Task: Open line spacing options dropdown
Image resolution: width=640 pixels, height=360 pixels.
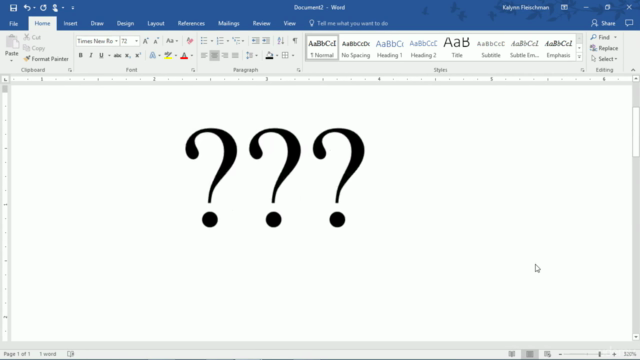Action: click(256, 56)
